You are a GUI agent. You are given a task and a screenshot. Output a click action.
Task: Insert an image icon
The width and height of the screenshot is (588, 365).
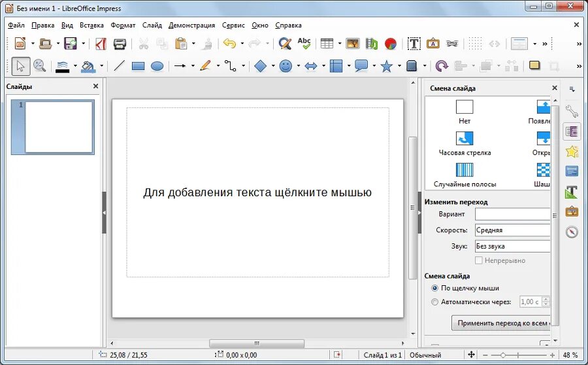coord(353,44)
